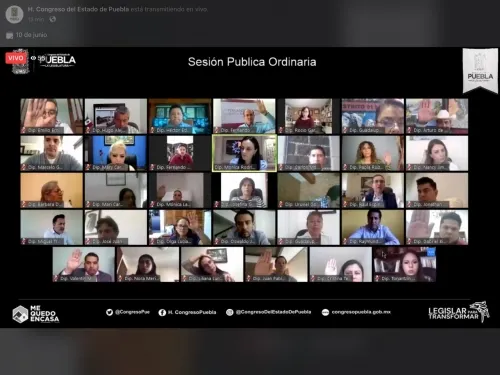Select the Dip. Arturo de... video tile

[x=437, y=116]
